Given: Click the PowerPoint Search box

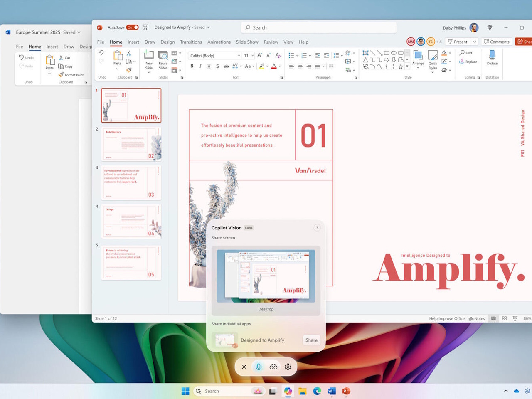Looking at the screenshot, I should pyautogui.click(x=319, y=27).
